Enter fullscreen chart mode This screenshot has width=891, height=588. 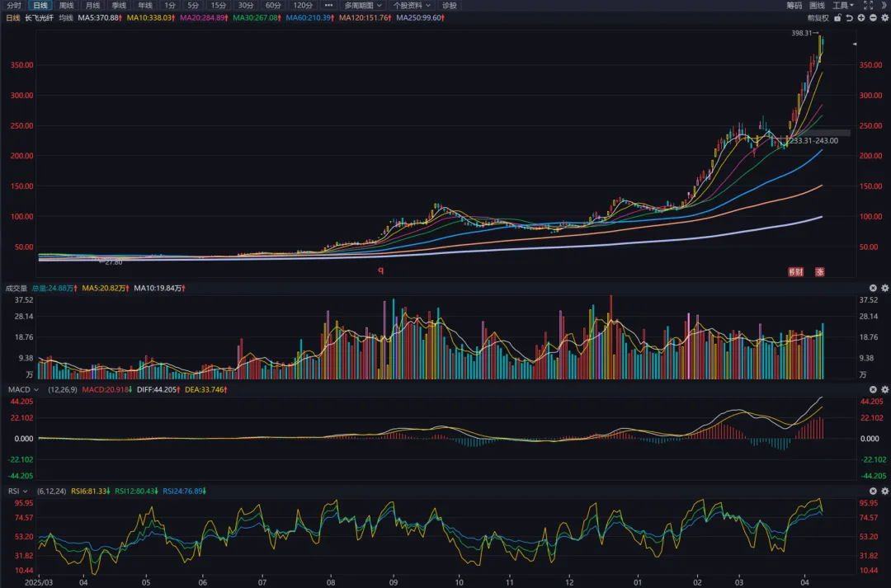tap(868, 5)
